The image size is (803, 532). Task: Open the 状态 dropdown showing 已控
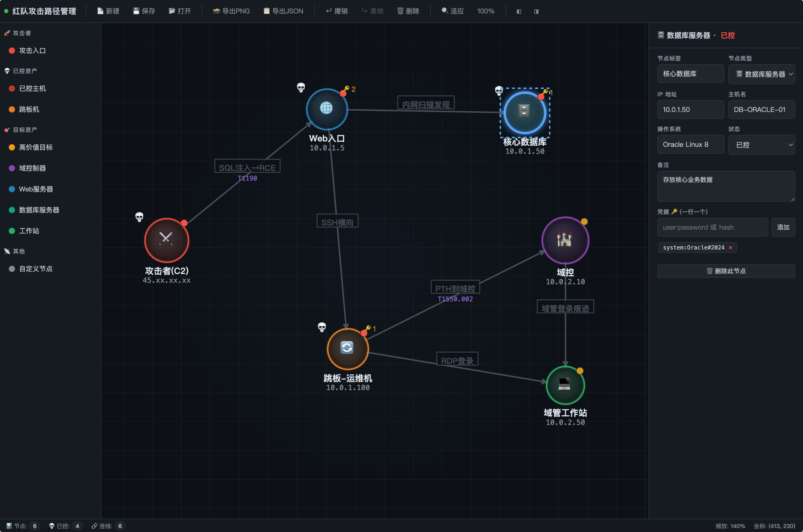761,145
